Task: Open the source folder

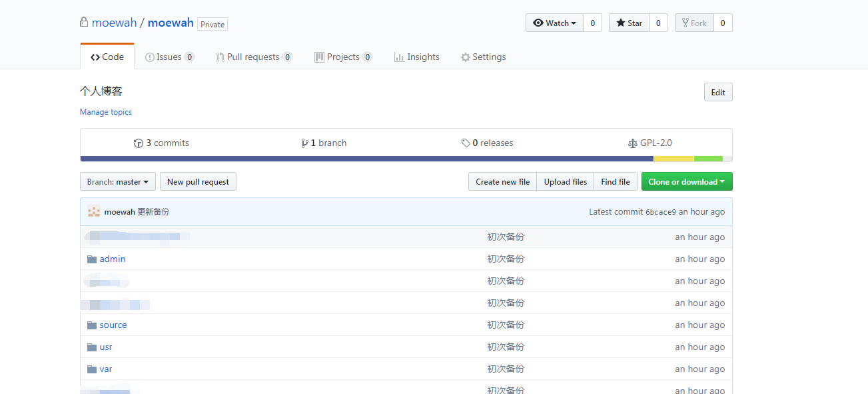Action: [x=113, y=325]
